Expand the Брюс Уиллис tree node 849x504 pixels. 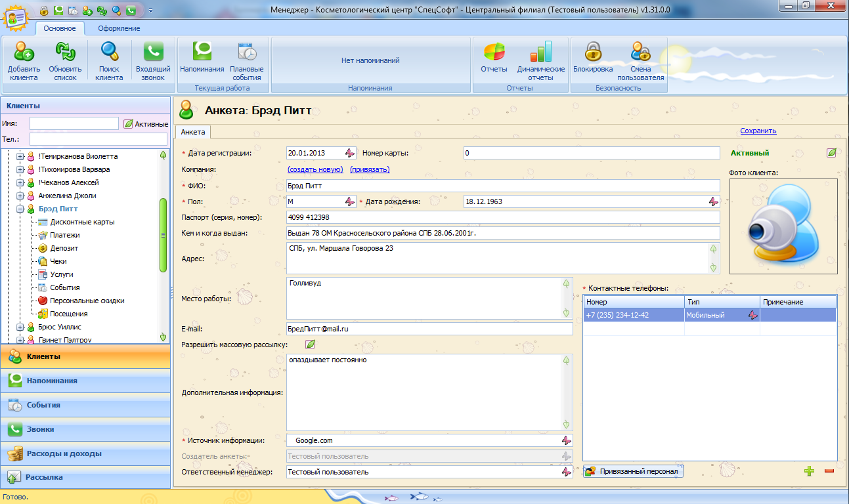click(20, 327)
